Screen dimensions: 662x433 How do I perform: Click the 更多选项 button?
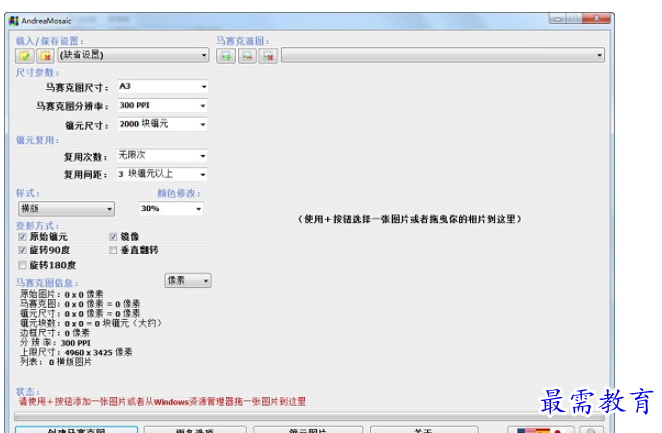click(x=195, y=430)
